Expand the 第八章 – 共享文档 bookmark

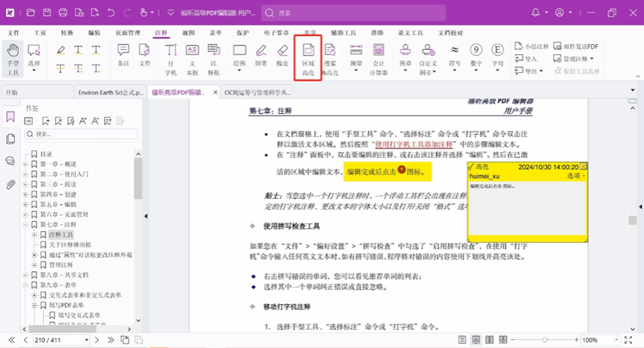tap(25, 275)
